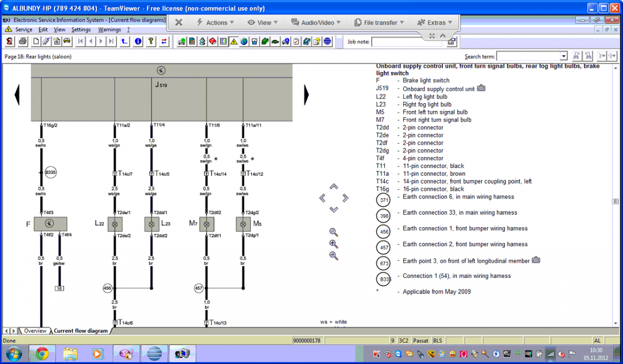Zoom out with the minus magnifier
Screen dimensions: 623x364
click(x=334, y=255)
